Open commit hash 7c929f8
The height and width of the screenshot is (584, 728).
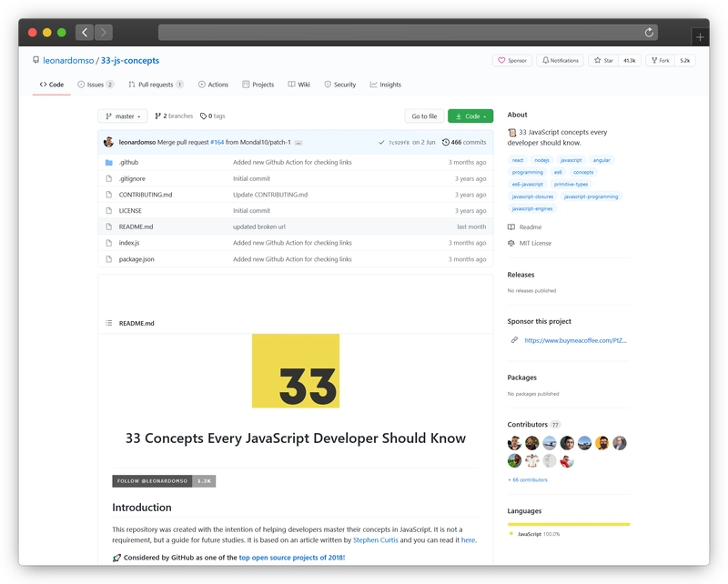399,143
